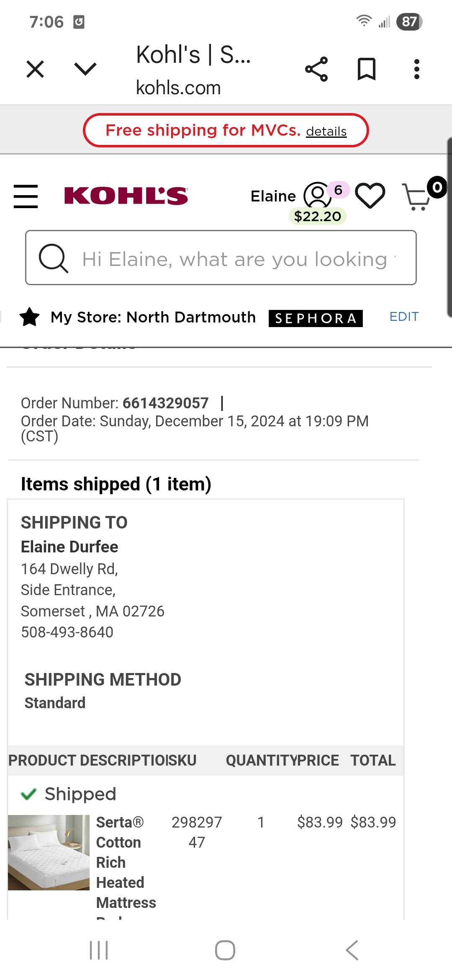The height and width of the screenshot is (980, 452).
Task: Open Serta mattress pad product thumbnail
Action: coord(49,852)
